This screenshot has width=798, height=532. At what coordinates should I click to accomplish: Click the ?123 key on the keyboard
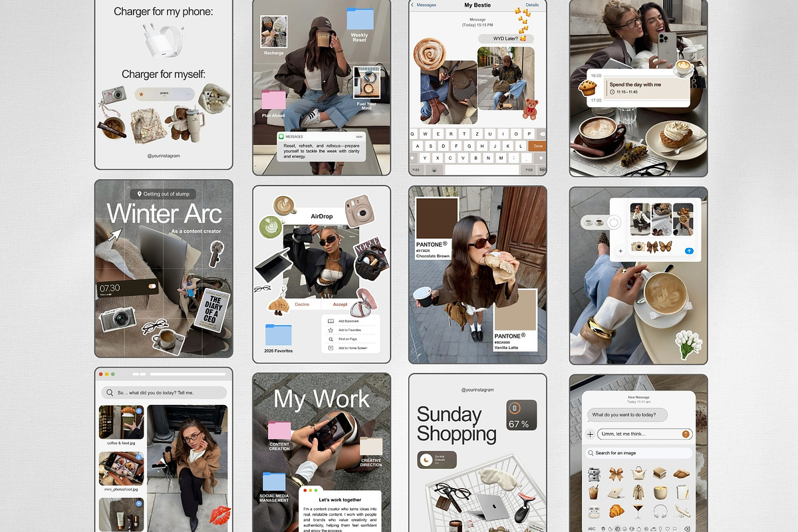(416, 170)
